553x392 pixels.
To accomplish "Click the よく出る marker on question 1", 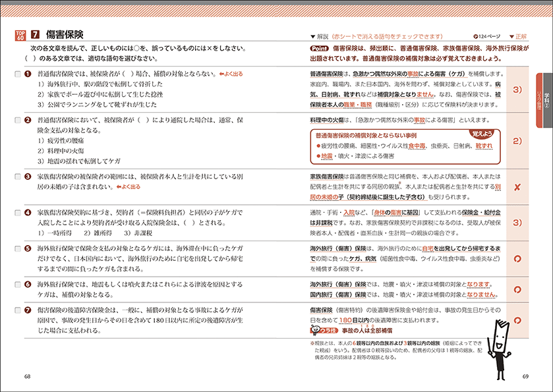I will pyautogui.click(x=231, y=74).
